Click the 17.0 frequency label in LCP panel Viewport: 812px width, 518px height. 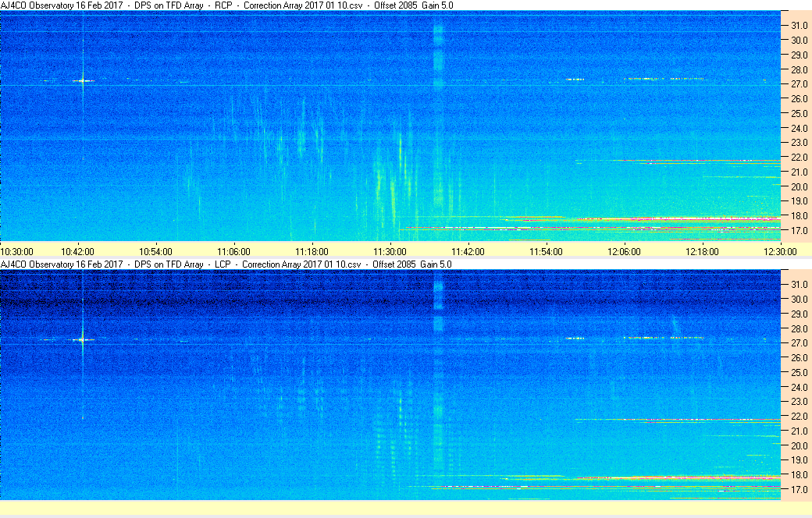[x=799, y=489]
